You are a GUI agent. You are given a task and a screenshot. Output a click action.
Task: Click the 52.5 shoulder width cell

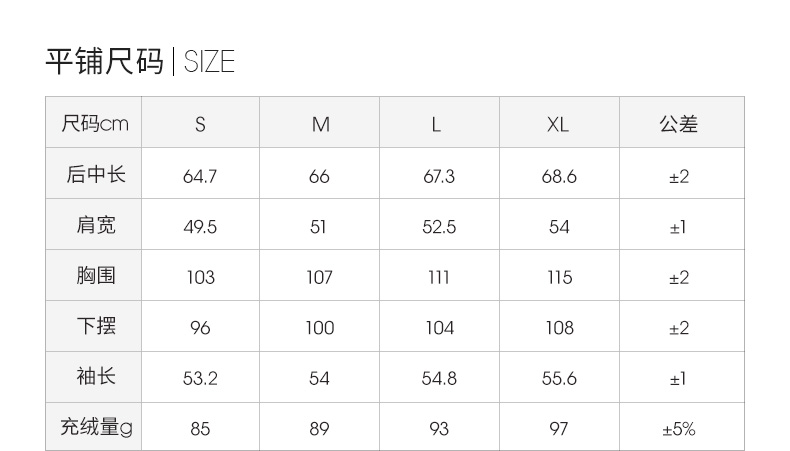coord(439,227)
